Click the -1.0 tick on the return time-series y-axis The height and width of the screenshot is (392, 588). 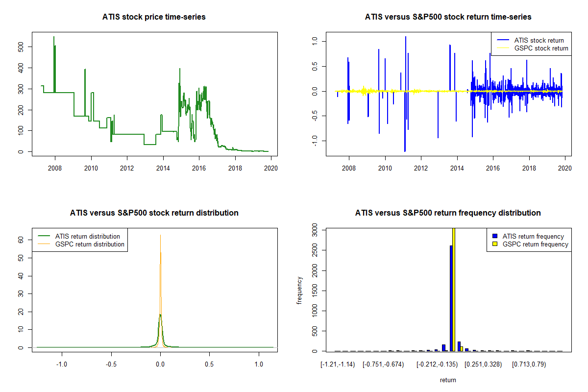click(314, 141)
